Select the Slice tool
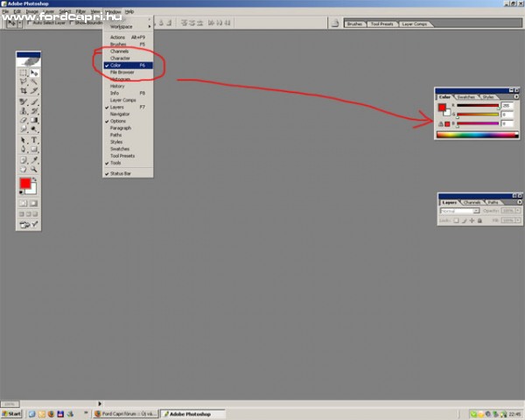 coord(34,91)
